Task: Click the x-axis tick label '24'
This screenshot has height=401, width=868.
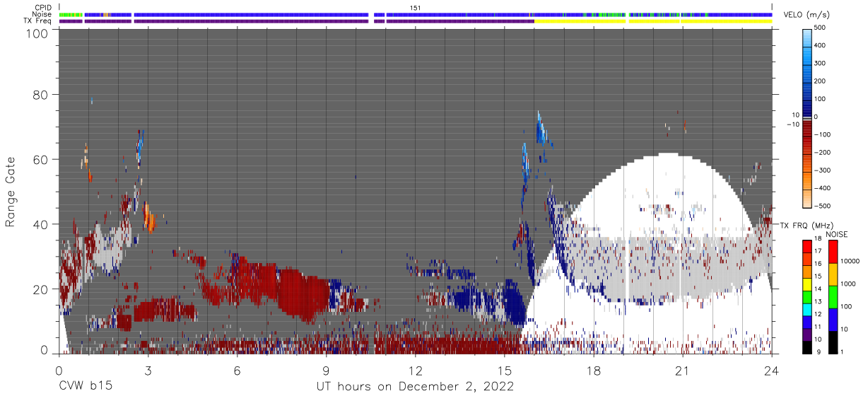Action: [772, 370]
